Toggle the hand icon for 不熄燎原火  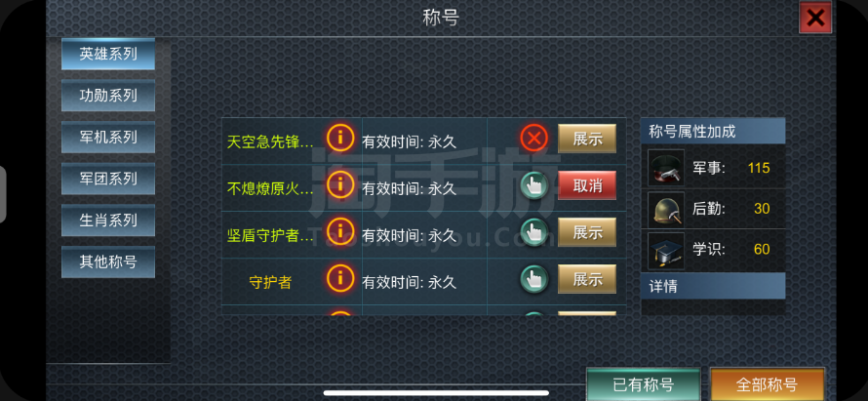[x=534, y=185]
